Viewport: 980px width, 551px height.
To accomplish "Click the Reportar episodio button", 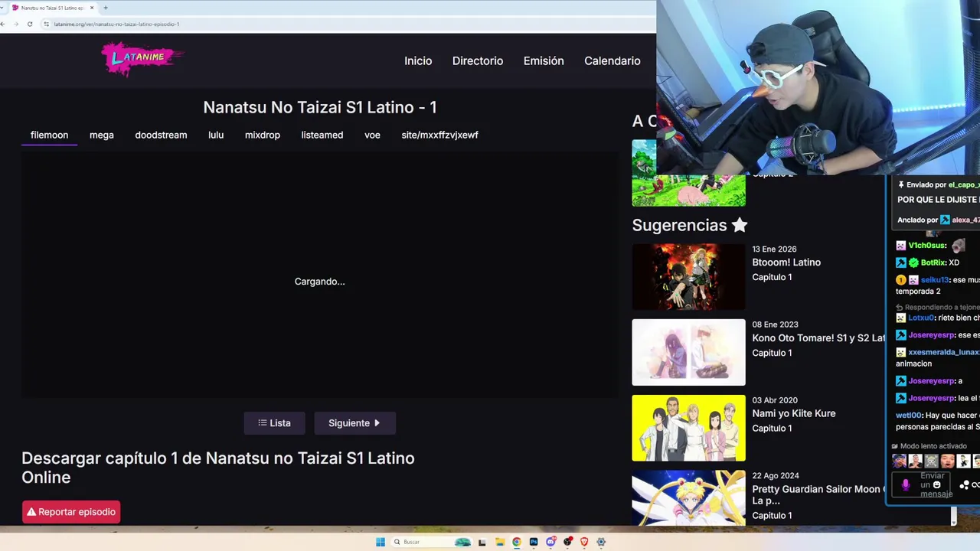I will pyautogui.click(x=71, y=512).
